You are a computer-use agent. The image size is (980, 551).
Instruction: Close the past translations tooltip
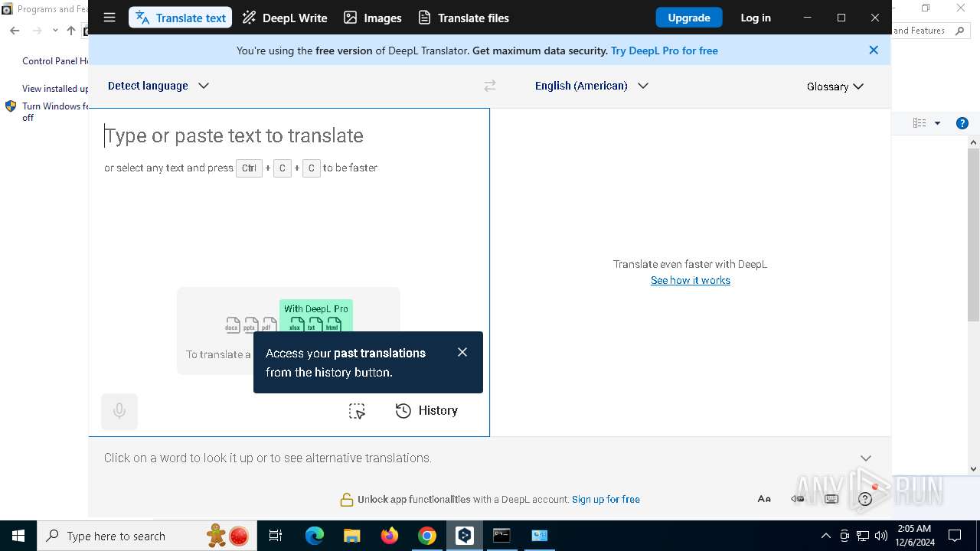click(x=462, y=352)
